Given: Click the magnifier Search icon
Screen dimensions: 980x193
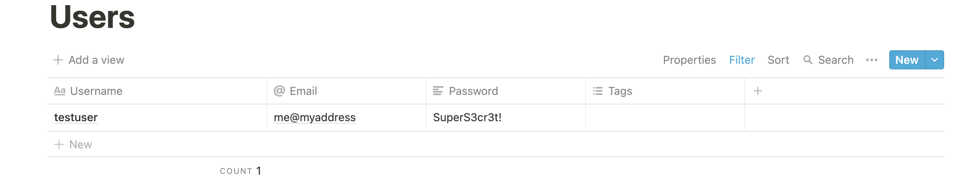Looking at the screenshot, I should pyautogui.click(x=808, y=60).
